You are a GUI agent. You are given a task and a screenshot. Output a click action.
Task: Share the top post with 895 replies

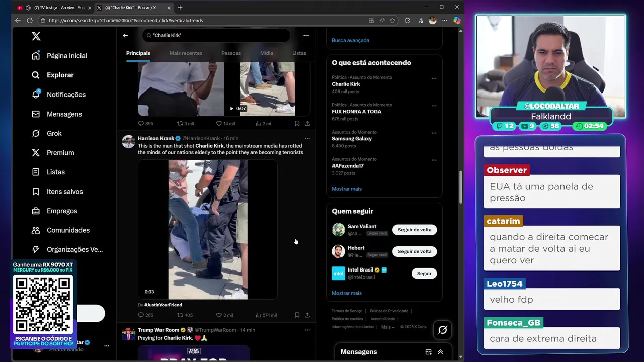click(307, 123)
